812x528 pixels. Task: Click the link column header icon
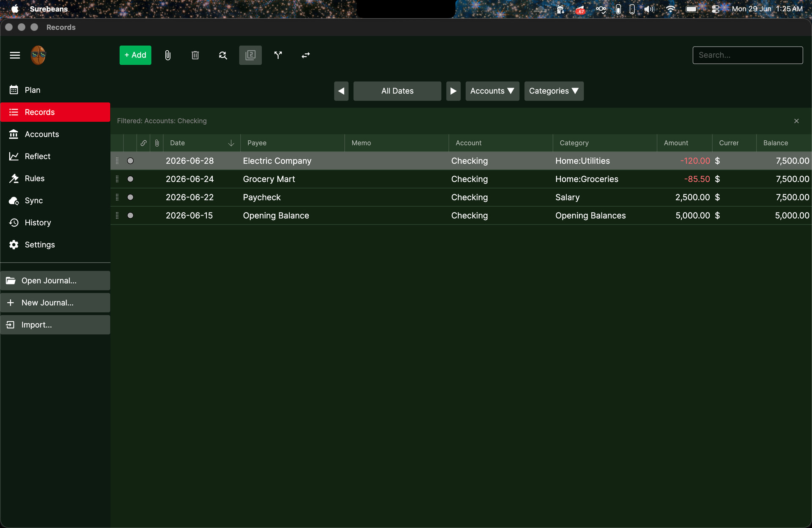click(x=143, y=143)
